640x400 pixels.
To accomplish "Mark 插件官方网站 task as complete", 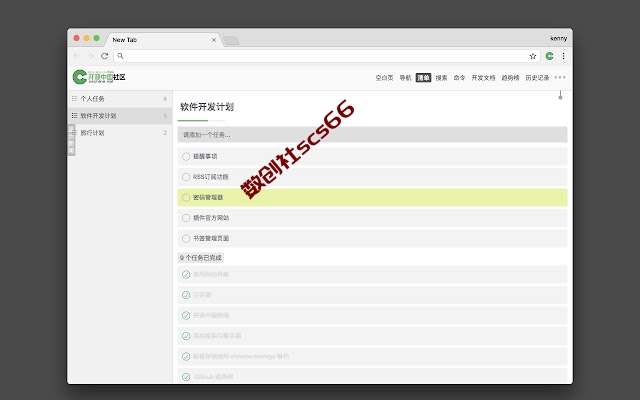I will (186, 218).
